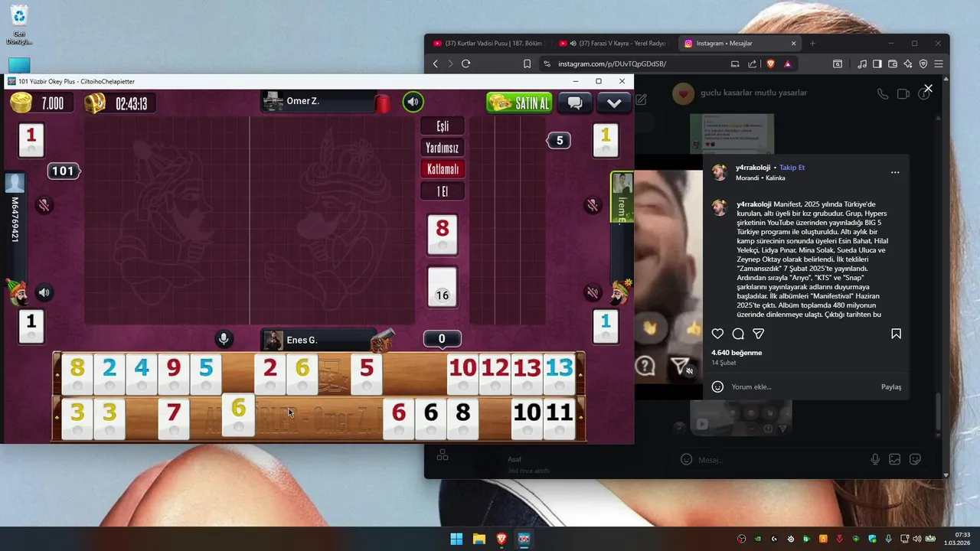Close the Instagram post overlay with X
Viewport: 980px width, 551px height.
(x=928, y=89)
